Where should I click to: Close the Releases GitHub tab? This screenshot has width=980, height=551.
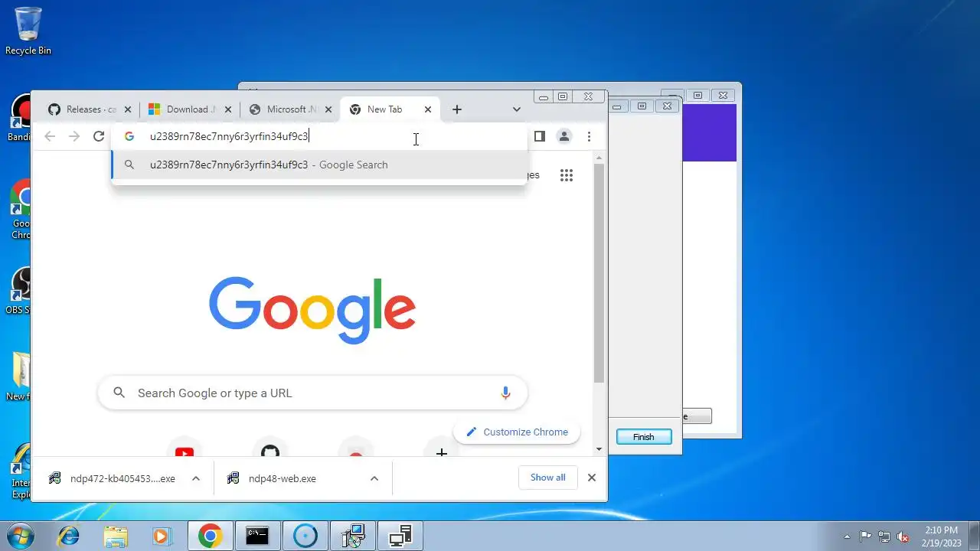coord(128,109)
